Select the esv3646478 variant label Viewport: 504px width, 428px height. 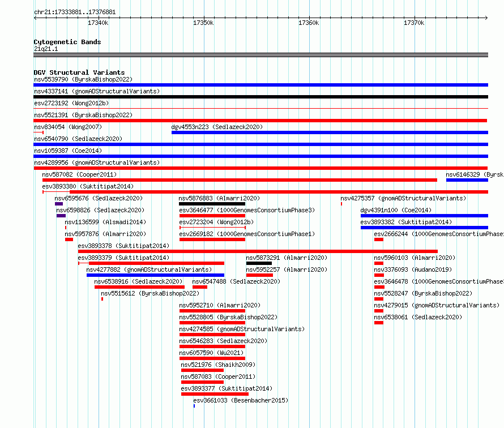pyautogui.click(x=439, y=281)
